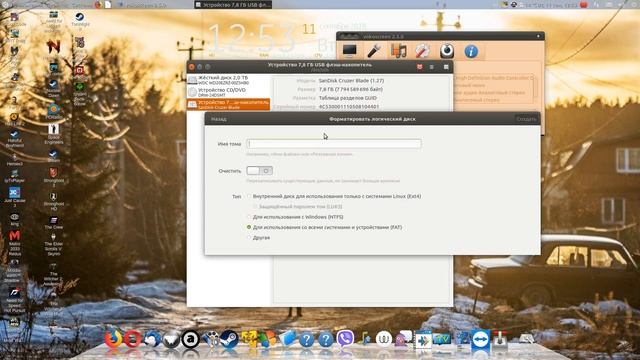Open the tools settings tab in vokoscreen
Image resolution: width=640 pixels, height=360 pixels.
(422, 51)
